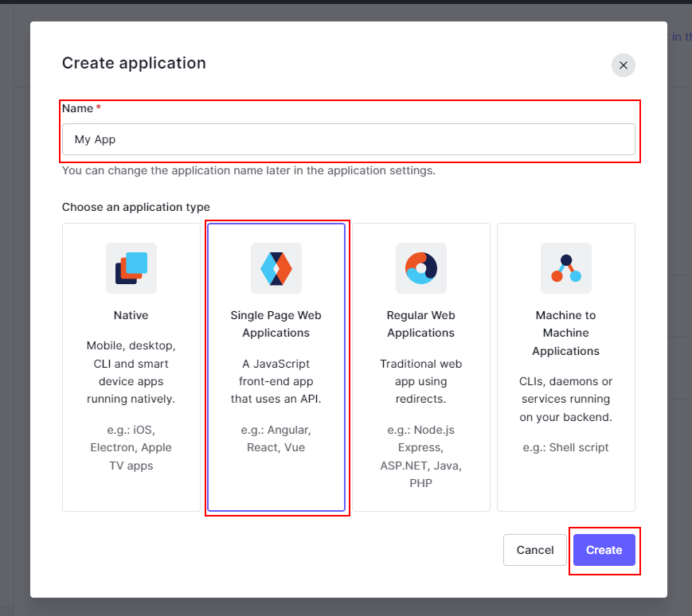Choose Regular Web Applications title
The height and width of the screenshot is (616, 692).
pos(421,324)
